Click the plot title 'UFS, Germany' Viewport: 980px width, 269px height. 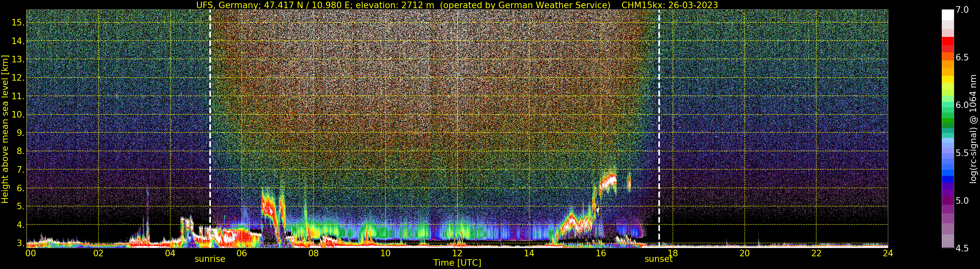228,5
